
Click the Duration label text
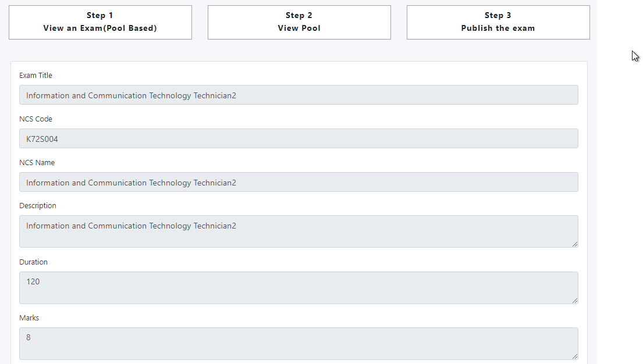click(x=33, y=262)
